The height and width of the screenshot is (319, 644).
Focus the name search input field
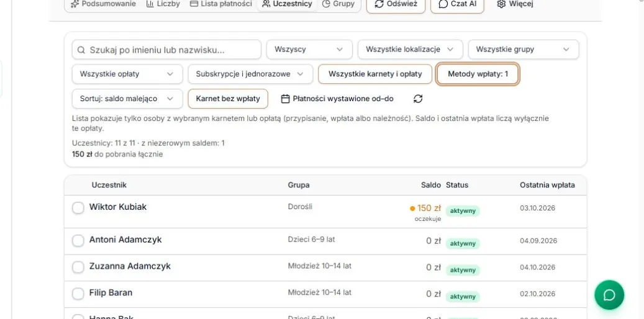point(166,50)
